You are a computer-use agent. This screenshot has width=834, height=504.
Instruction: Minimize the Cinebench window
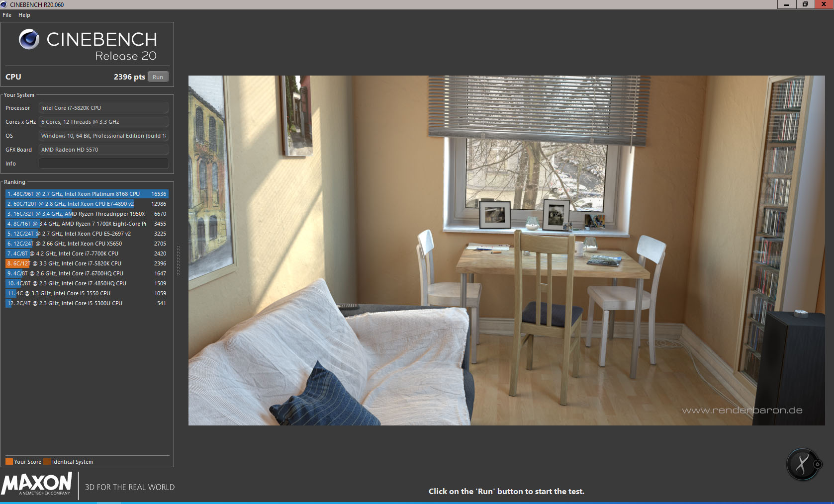[786, 4]
